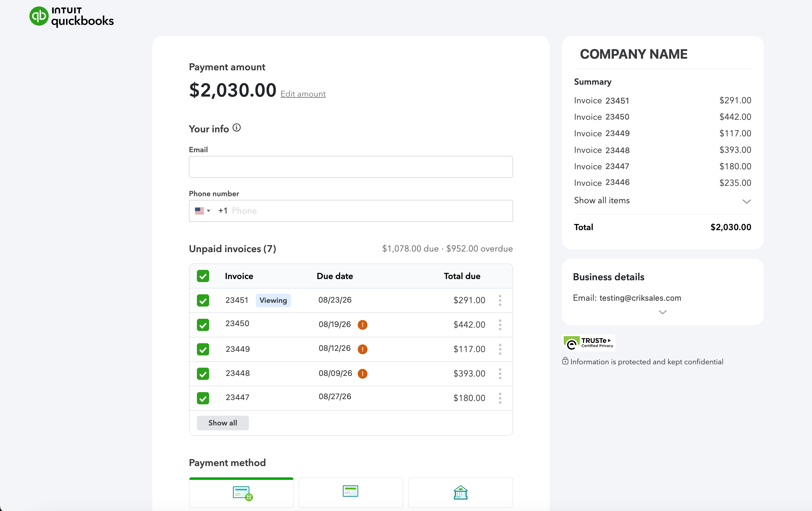Click the Show all invoices button
812x511 pixels.
(223, 423)
